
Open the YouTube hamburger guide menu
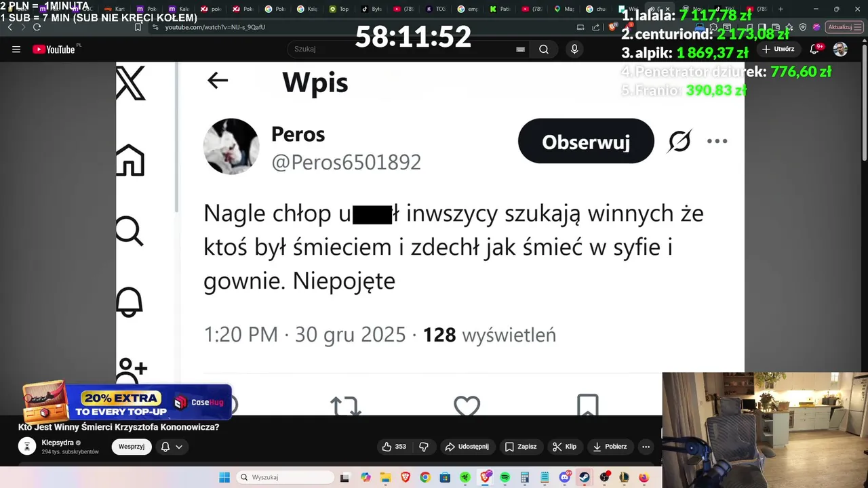(16, 49)
